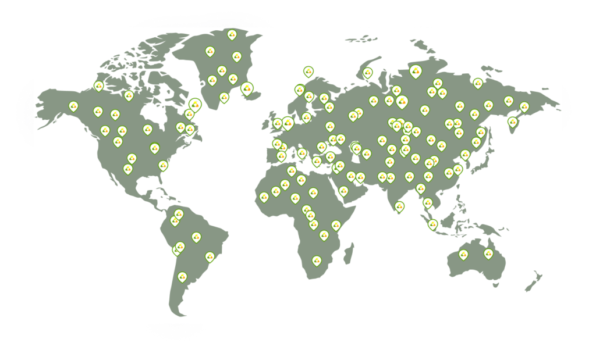Click the pin on Brazil's eastern coast
This screenshot has width=596, height=364.
click(x=210, y=256)
